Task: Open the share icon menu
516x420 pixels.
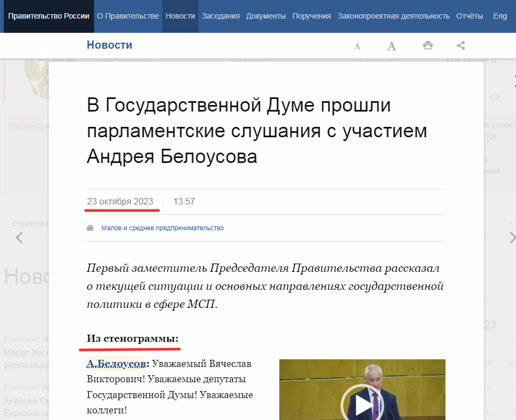Action: [461, 45]
